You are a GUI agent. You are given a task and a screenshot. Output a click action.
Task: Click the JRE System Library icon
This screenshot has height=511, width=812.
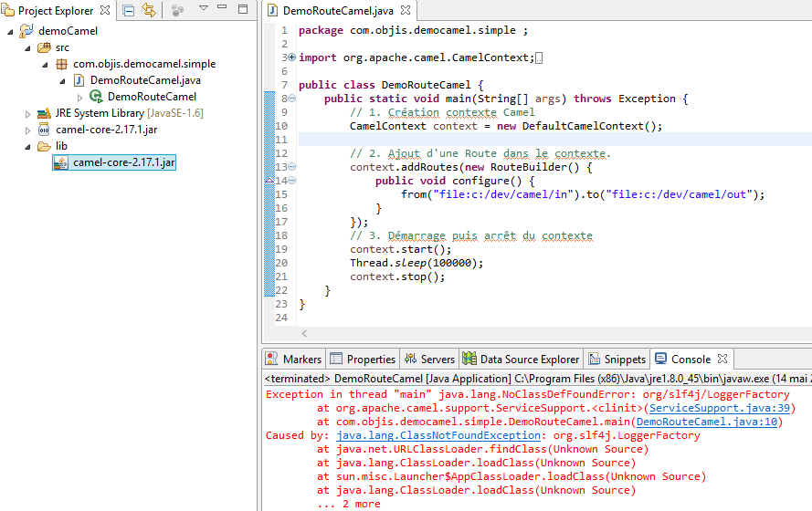click(x=44, y=113)
